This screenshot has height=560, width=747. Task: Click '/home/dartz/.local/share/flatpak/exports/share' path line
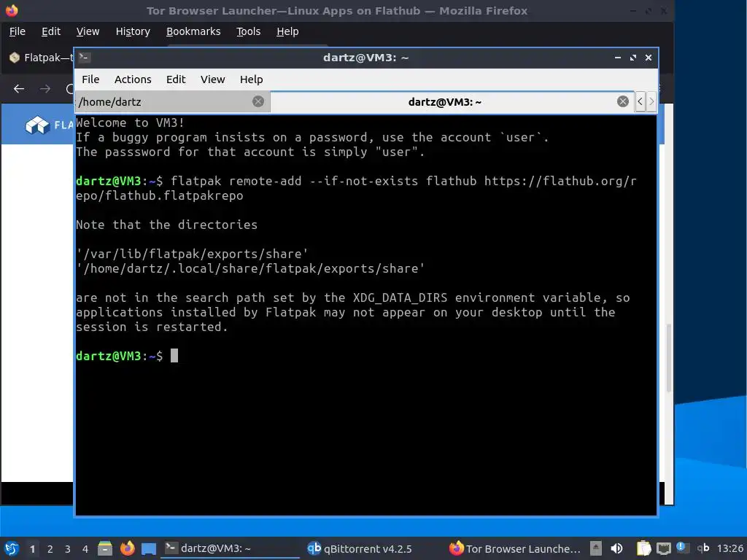(x=250, y=268)
